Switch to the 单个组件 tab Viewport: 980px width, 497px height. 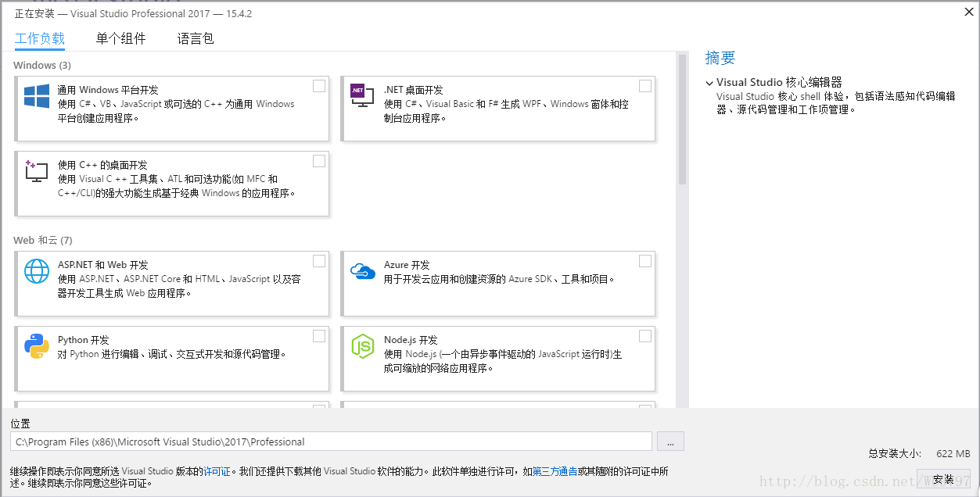tap(120, 38)
